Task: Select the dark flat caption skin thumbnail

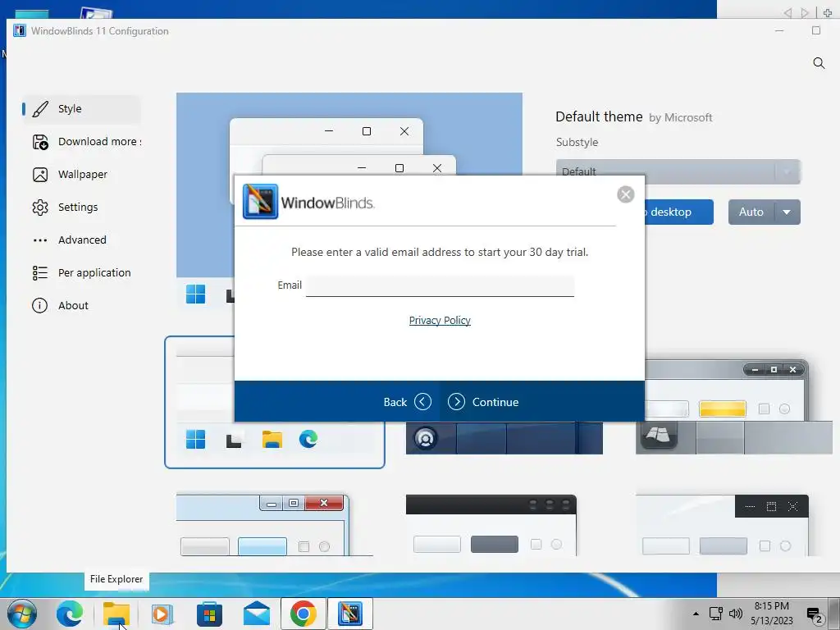Action: coord(722,525)
